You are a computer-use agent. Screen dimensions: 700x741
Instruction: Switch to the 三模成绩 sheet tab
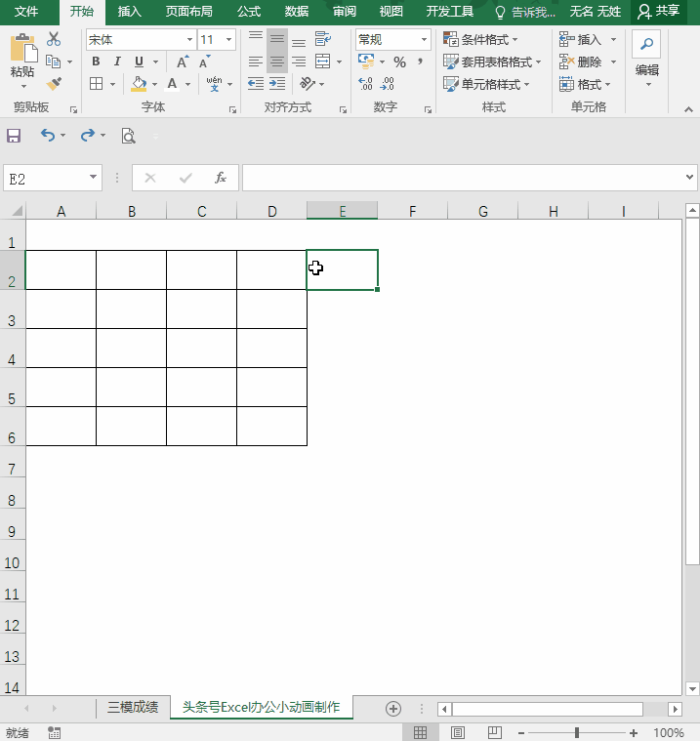point(133,708)
